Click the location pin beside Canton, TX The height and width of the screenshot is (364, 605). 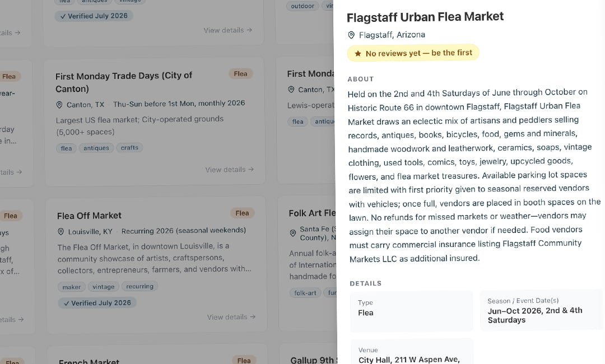click(x=59, y=105)
